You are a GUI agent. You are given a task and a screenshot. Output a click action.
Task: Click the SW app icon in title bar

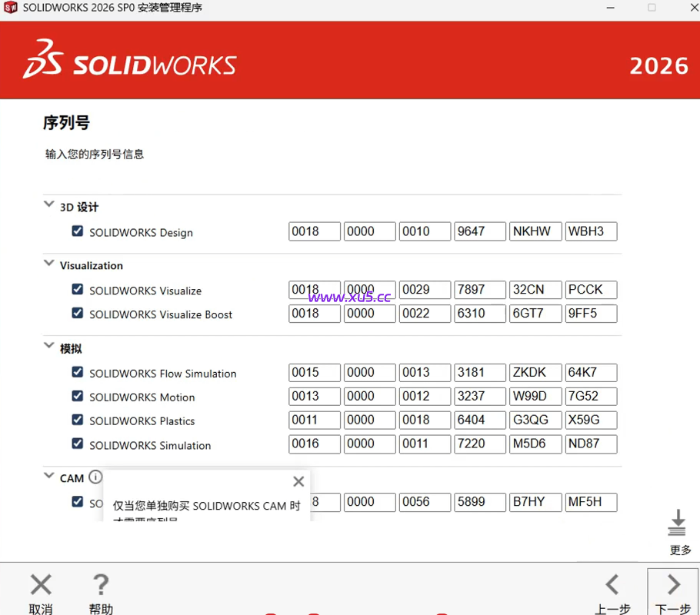click(11, 8)
